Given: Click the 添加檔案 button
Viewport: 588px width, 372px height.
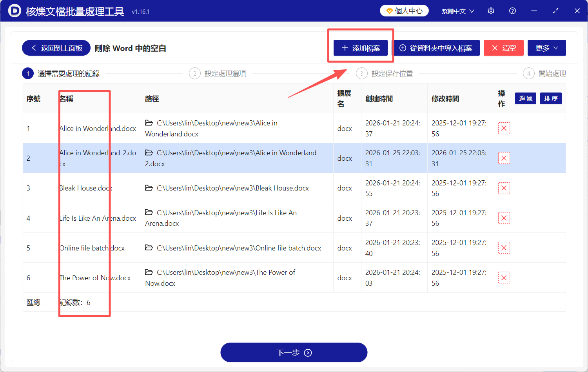Looking at the screenshot, I should coord(361,47).
